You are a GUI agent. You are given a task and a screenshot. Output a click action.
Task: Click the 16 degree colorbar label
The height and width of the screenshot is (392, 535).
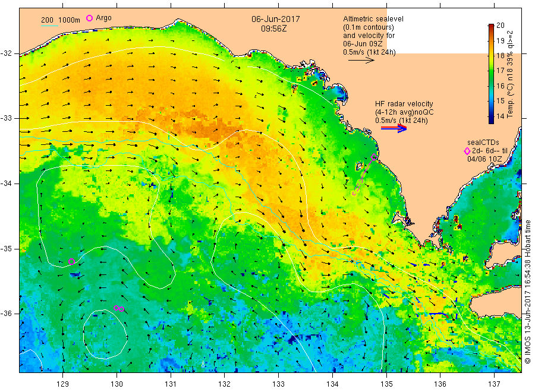click(x=500, y=86)
